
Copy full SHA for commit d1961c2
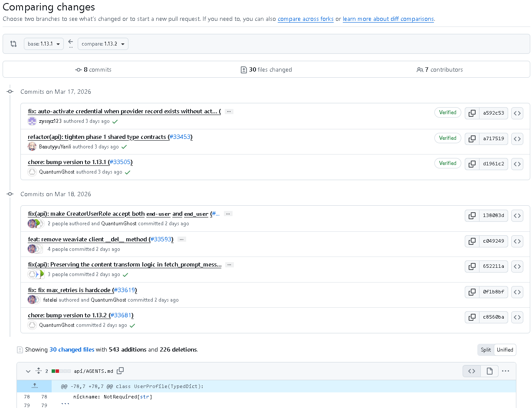(472, 164)
